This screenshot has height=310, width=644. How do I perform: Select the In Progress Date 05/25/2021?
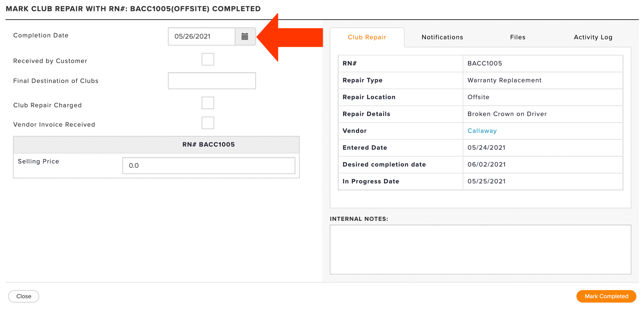pos(487,181)
